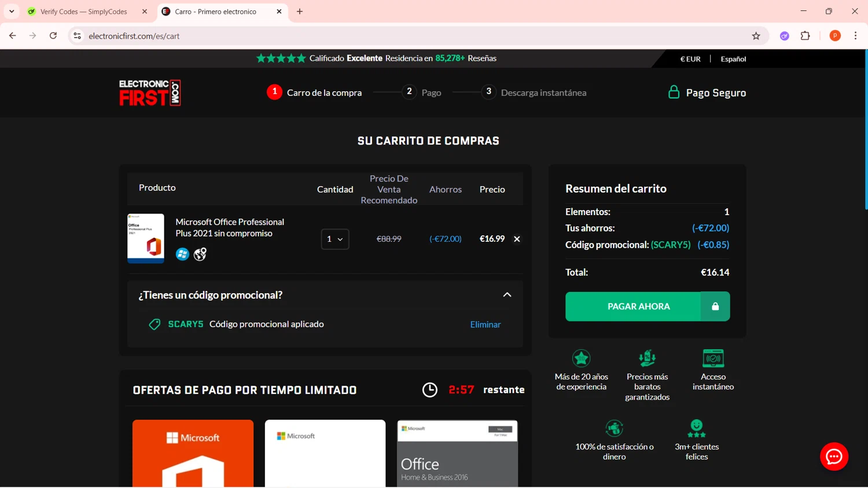Viewport: 868px width, 488px height.
Task: Click the €16.99 price in product row
Action: pyautogui.click(x=492, y=239)
